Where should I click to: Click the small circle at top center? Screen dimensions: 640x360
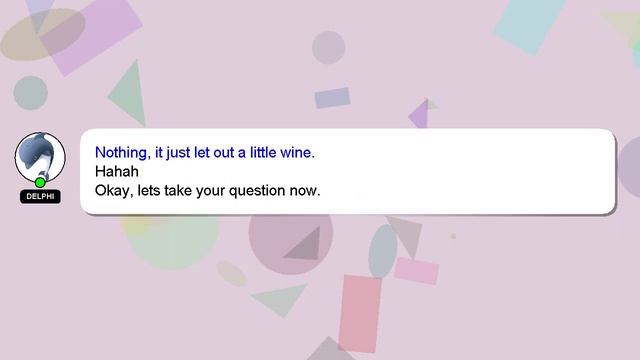329,47
